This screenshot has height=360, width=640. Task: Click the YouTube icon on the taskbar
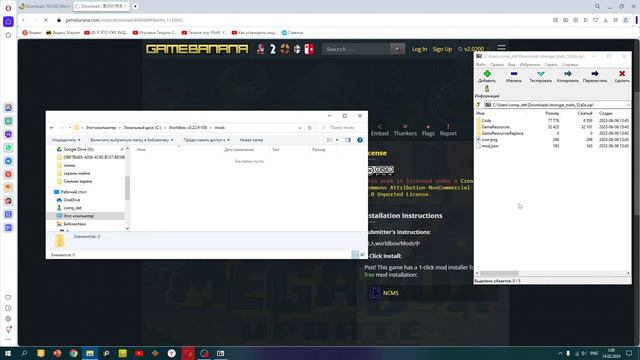click(x=139, y=353)
